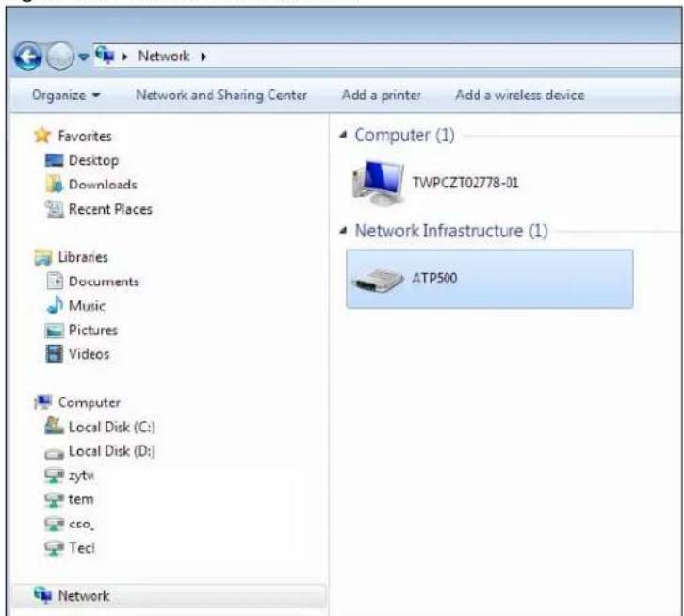Click the Recent Places icon

55,208
